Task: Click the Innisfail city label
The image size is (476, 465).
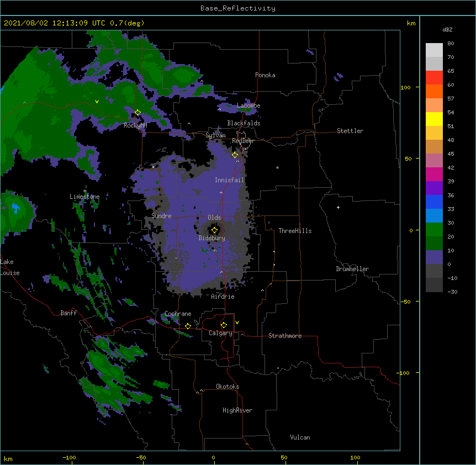Action: coord(229,180)
